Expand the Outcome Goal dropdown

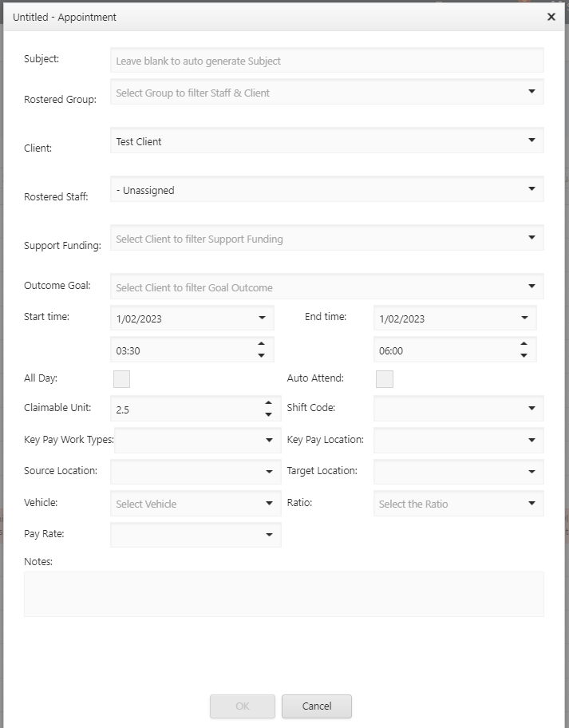click(326, 287)
